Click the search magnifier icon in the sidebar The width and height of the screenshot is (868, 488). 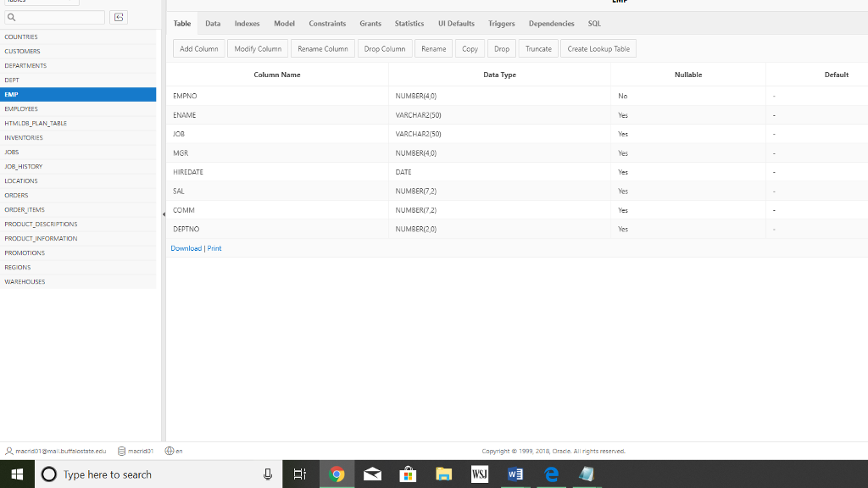pyautogui.click(x=12, y=17)
